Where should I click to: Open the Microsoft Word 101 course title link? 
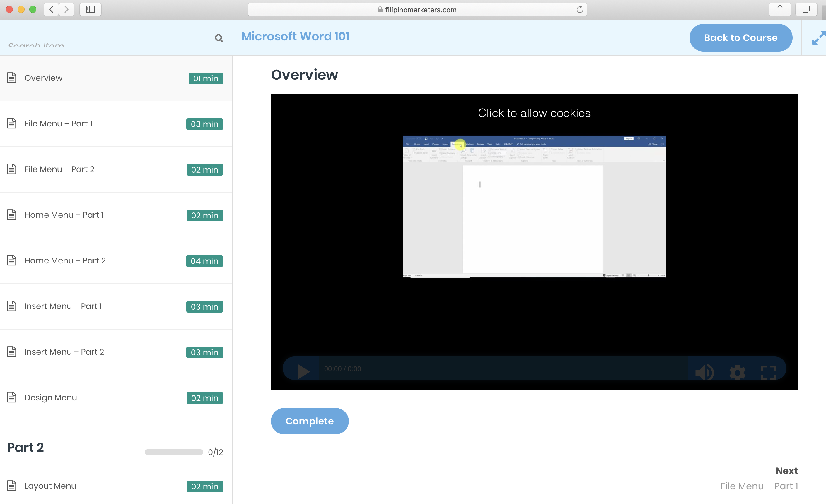pos(295,36)
